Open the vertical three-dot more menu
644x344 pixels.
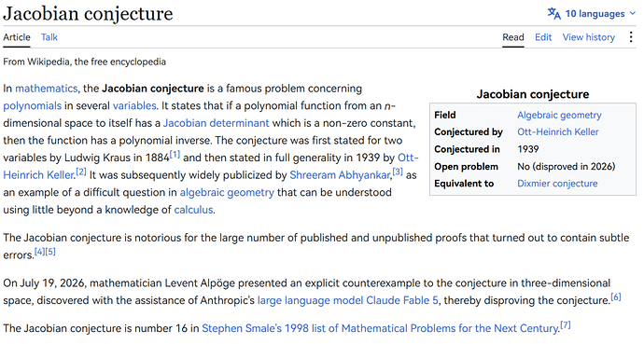pos(631,37)
